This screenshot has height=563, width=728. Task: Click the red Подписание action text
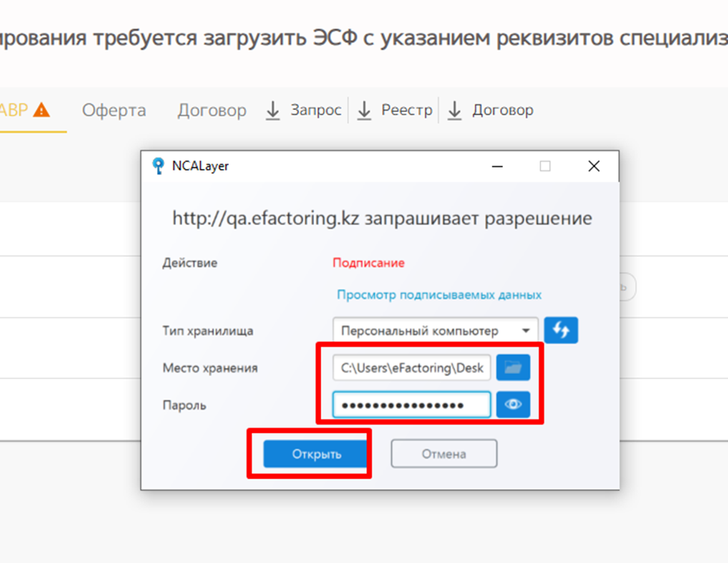tap(368, 263)
